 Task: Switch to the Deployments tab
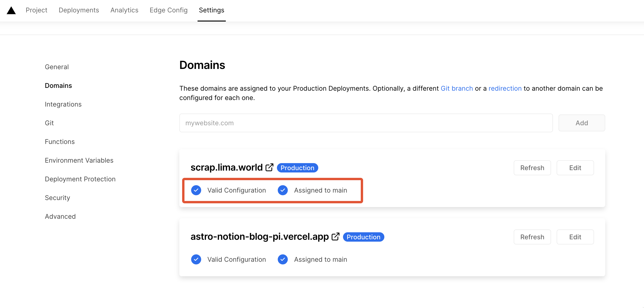coord(79,10)
